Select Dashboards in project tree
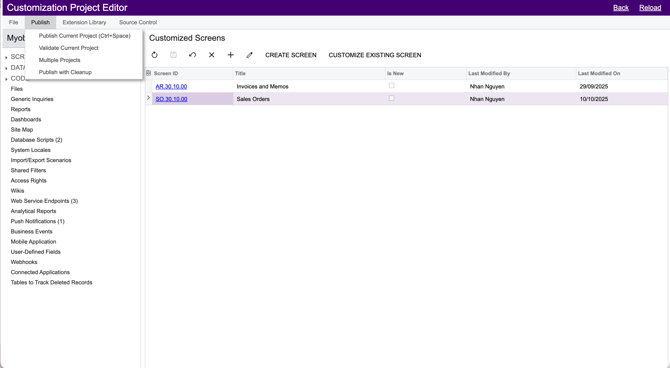 point(26,119)
